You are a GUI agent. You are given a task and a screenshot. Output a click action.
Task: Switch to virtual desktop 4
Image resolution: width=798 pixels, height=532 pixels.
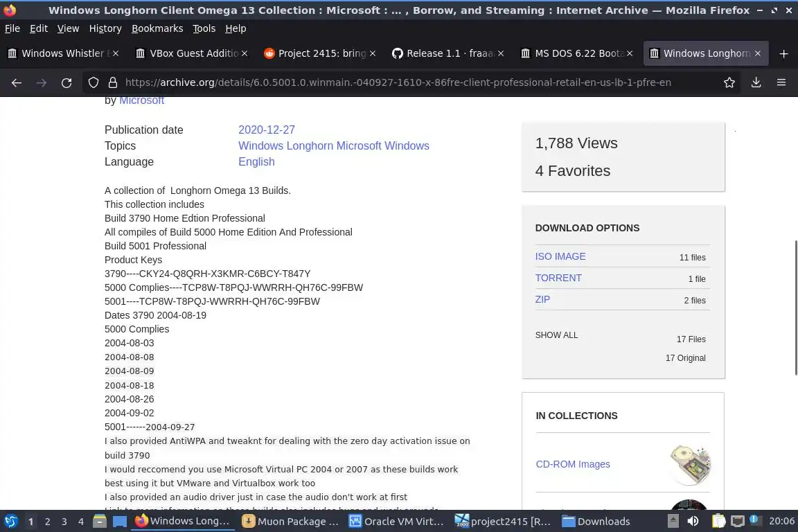pos(81,522)
